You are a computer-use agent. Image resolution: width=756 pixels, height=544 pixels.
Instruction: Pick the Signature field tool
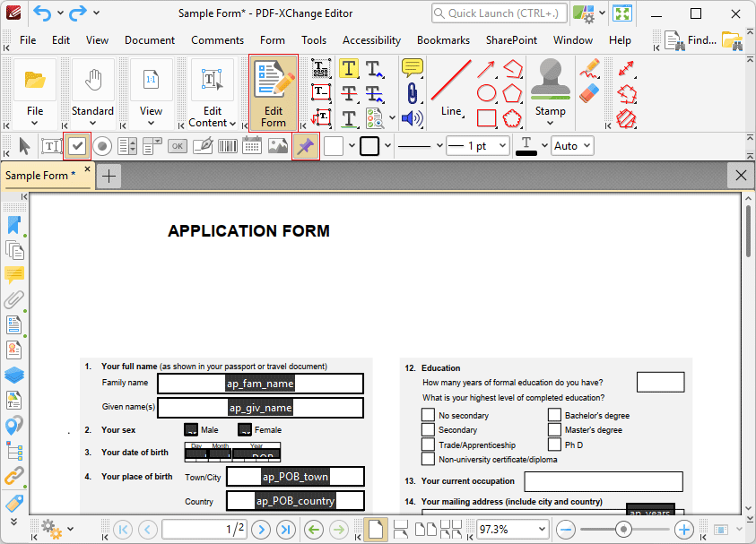(203, 146)
